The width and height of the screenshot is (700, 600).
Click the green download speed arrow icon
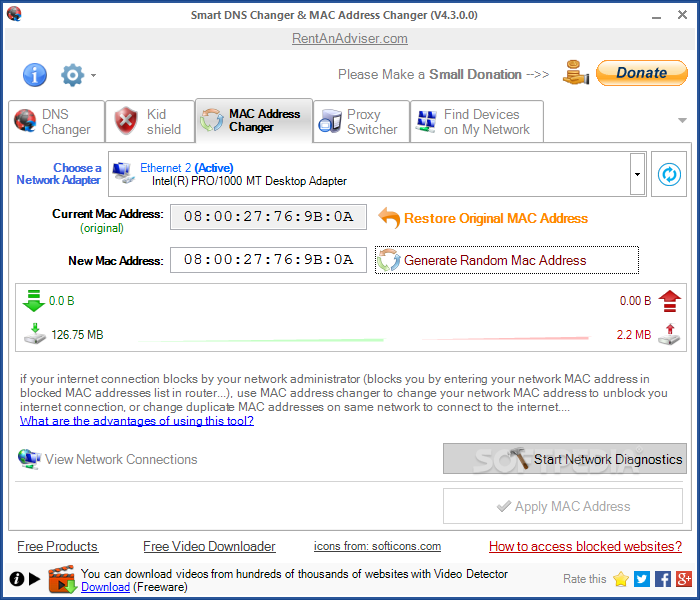tap(33, 300)
